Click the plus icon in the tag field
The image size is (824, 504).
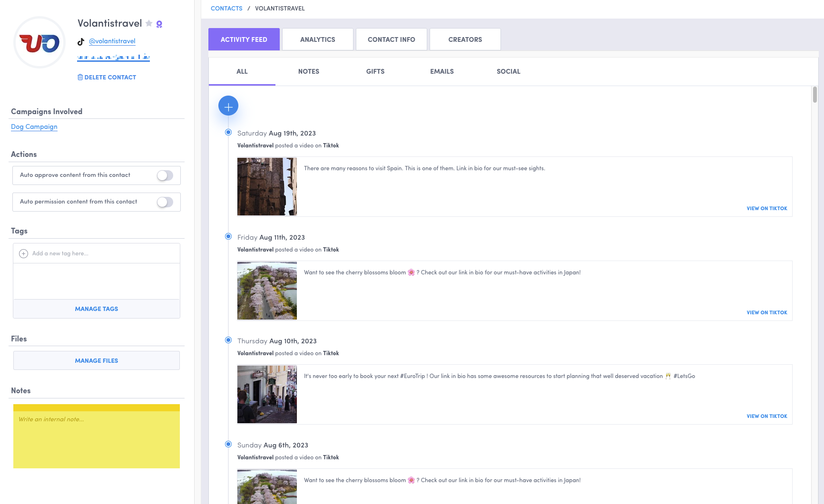[23, 253]
